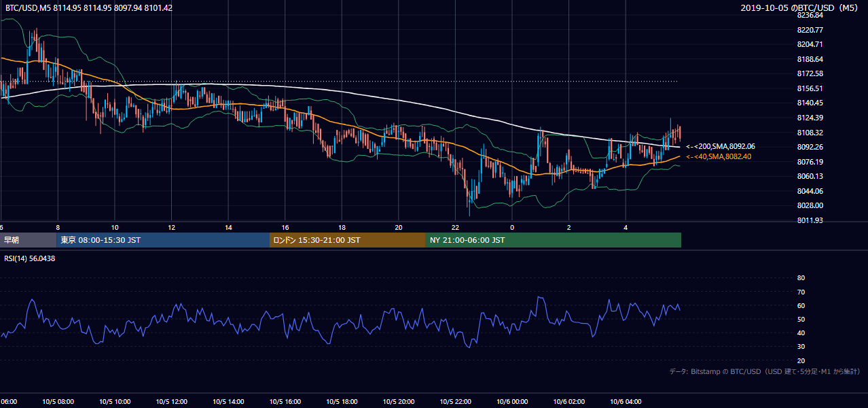Screen dimensions: 868x408
Task: Click the 40 SMA 8082.40 label
Action: 719,156
